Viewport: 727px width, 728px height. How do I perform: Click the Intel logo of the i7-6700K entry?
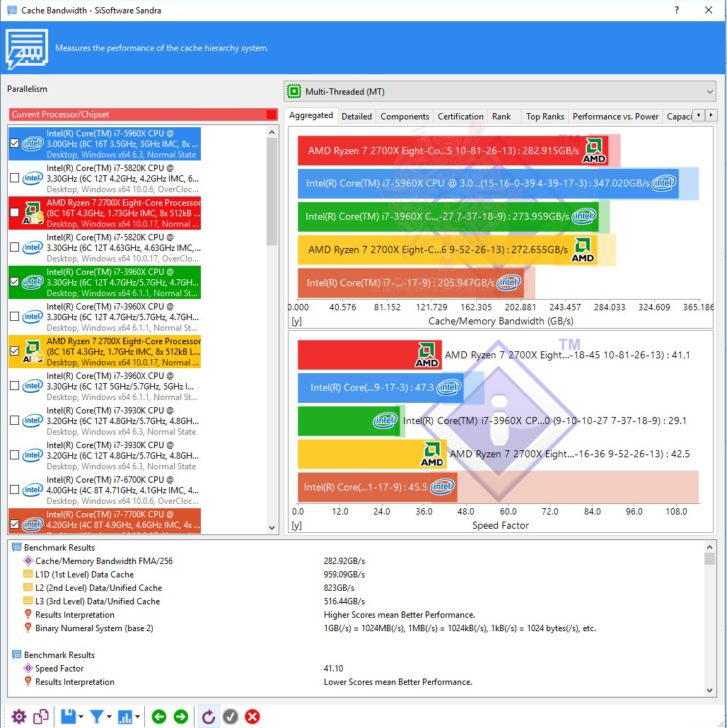click(x=33, y=490)
